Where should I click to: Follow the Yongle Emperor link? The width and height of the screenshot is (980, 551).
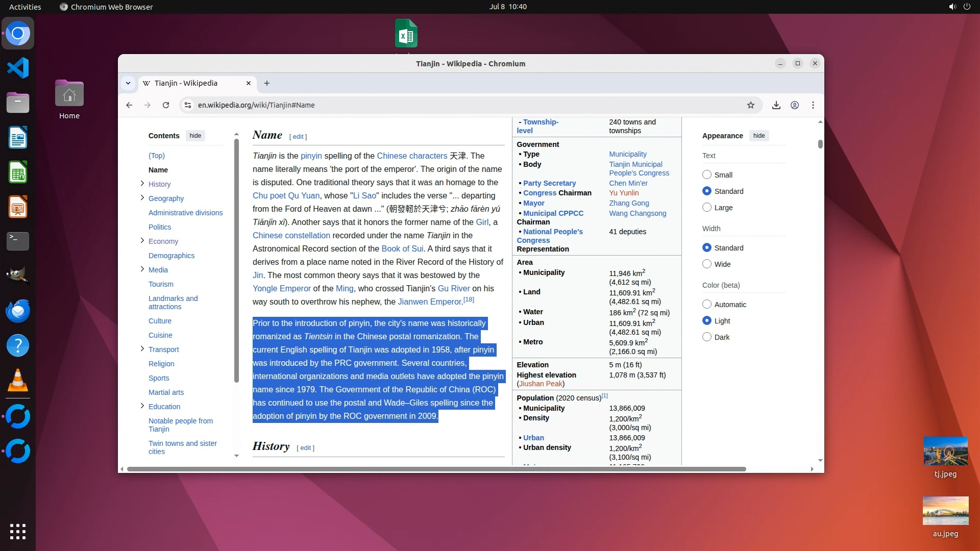pyautogui.click(x=281, y=289)
